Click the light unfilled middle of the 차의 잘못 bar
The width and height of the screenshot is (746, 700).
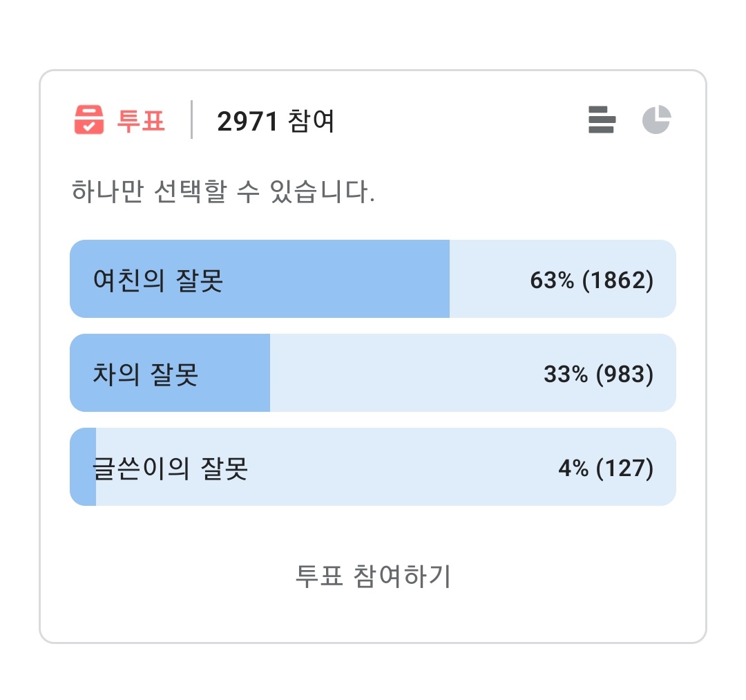[x=401, y=374]
